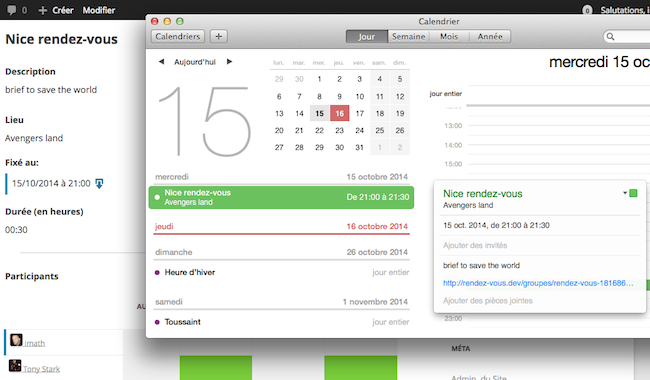Screen dimensions: 650x380
Task: Select day 8 in mini calendar
Action: (x=319, y=97)
